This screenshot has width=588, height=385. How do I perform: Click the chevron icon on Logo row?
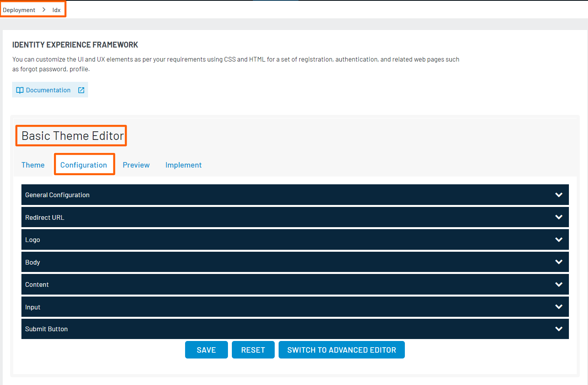[558, 240]
